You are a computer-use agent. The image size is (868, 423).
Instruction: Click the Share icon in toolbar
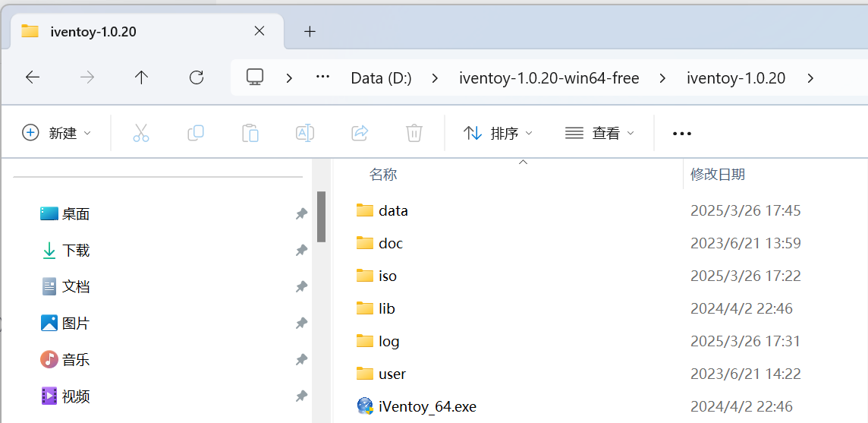360,133
